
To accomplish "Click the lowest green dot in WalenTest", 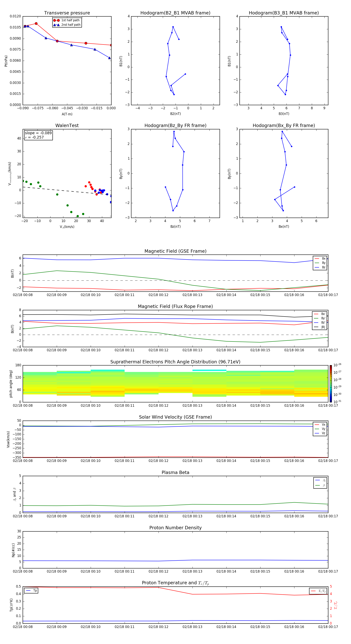I will coord(78,216).
